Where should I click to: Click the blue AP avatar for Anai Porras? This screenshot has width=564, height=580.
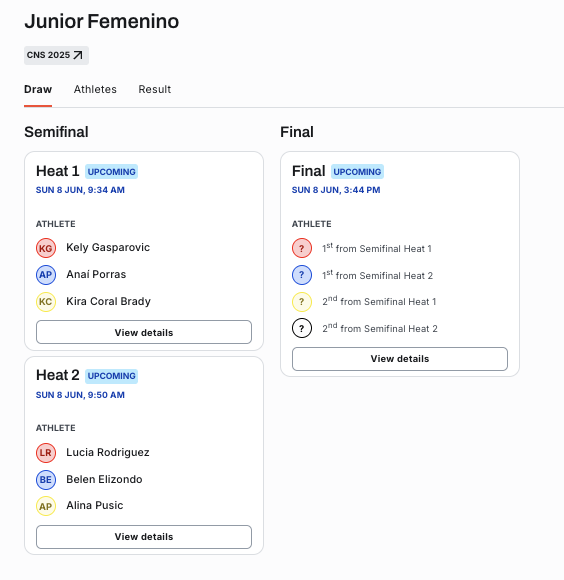coord(46,275)
